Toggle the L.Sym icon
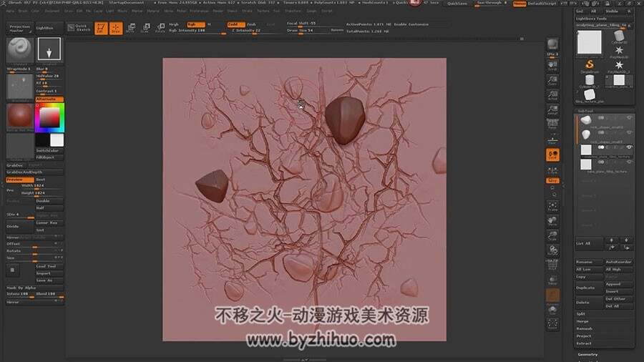The height and width of the screenshot is (362, 644). coord(552,170)
